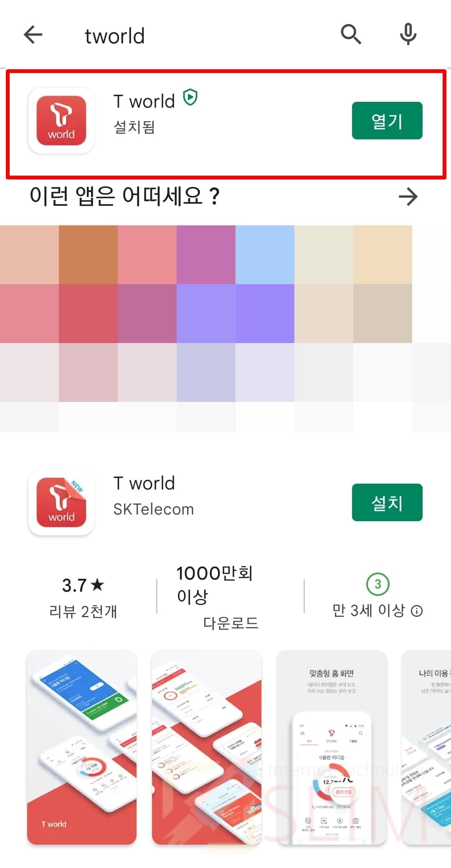The width and height of the screenshot is (451, 868).
Task: Tap the green 설치 button
Action: click(387, 502)
